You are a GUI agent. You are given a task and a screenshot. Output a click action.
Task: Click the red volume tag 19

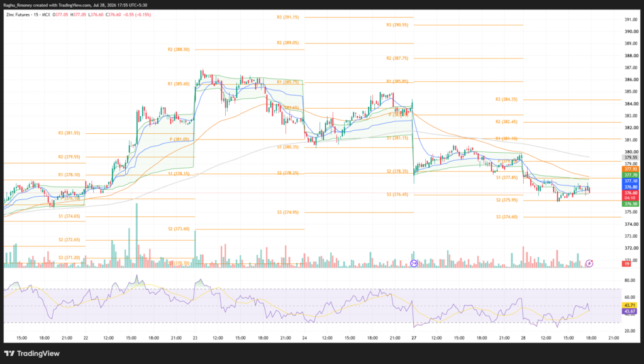tap(627, 264)
